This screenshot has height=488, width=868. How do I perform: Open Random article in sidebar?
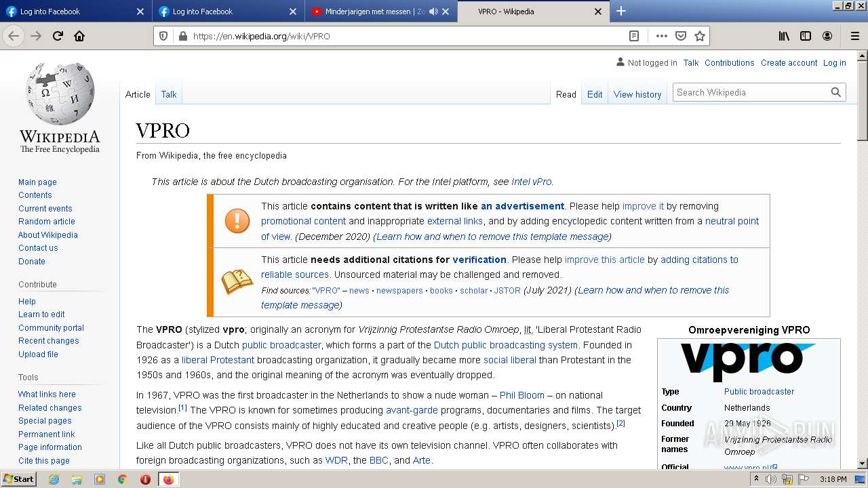pyautogui.click(x=47, y=222)
